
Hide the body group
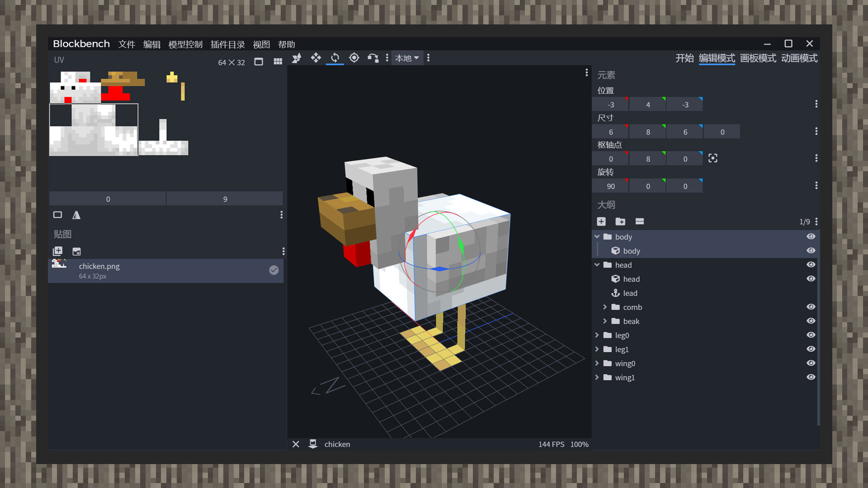click(x=811, y=236)
